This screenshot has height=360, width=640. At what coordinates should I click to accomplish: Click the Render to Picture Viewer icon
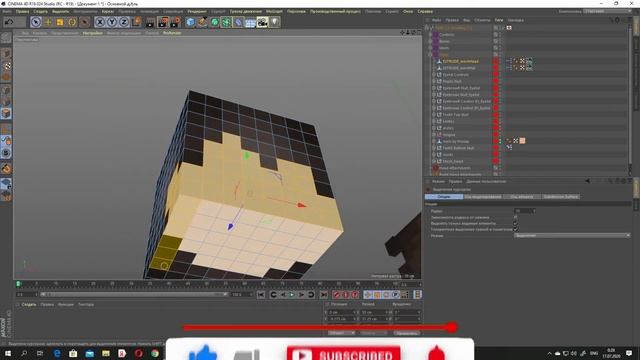pyautogui.click(x=163, y=22)
